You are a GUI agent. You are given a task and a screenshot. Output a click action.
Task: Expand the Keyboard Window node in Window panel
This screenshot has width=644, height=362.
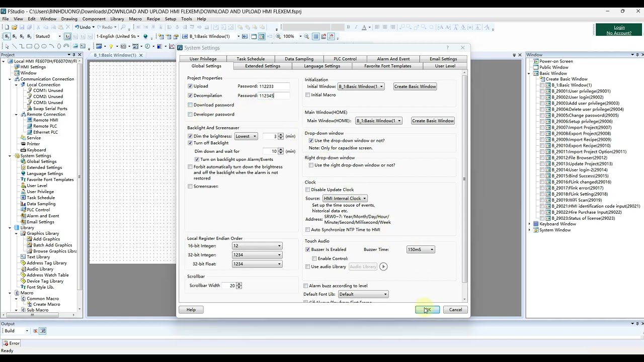point(529,224)
